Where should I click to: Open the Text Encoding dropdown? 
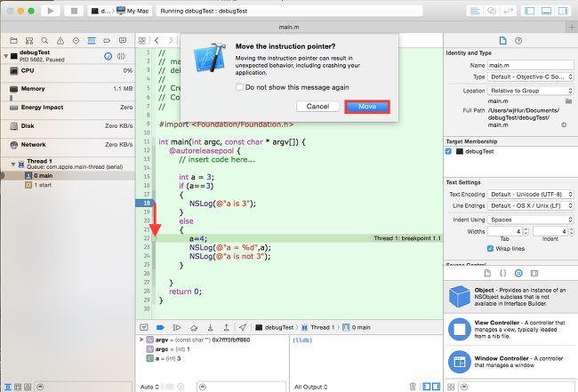coord(531,194)
